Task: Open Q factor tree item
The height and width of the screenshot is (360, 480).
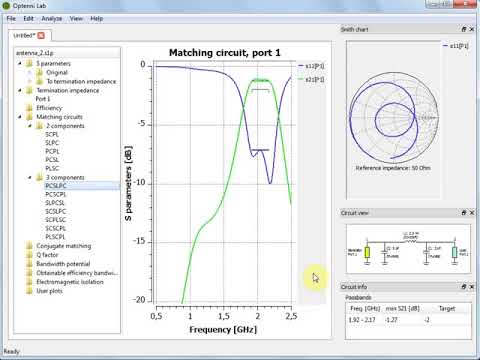Action: pyautogui.click(x=47, y=255)
